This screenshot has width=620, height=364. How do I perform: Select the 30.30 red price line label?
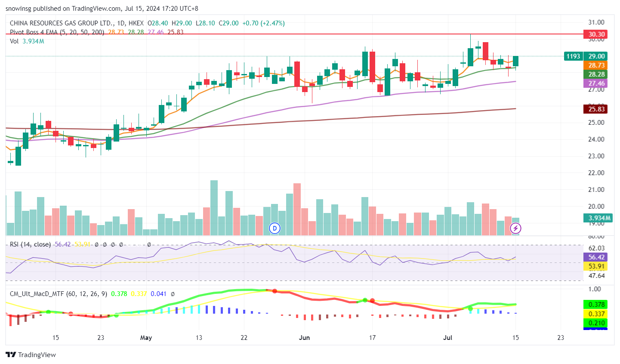pyautogui.click(x=595, y=34)
